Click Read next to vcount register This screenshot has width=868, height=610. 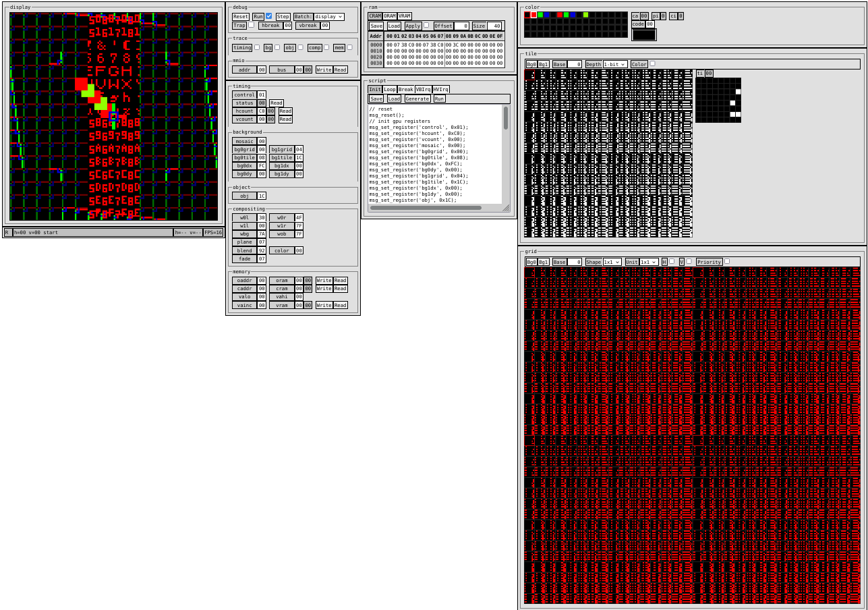pyautogui.click(x=286, y=119)
